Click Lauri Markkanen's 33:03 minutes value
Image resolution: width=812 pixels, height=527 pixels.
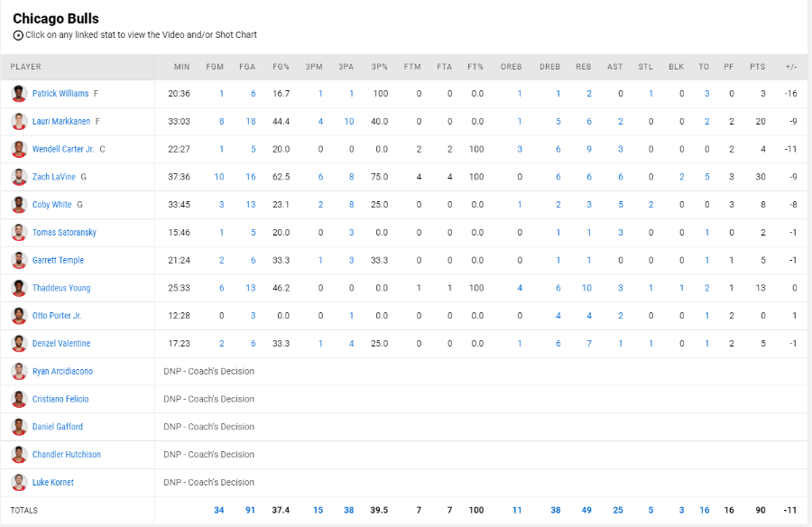pos(179,121)
